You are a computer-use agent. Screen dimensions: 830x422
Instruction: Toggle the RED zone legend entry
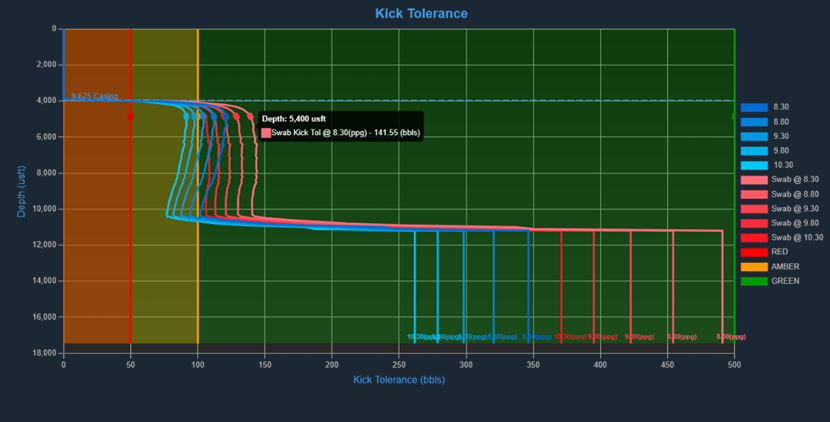coord(780,252)
